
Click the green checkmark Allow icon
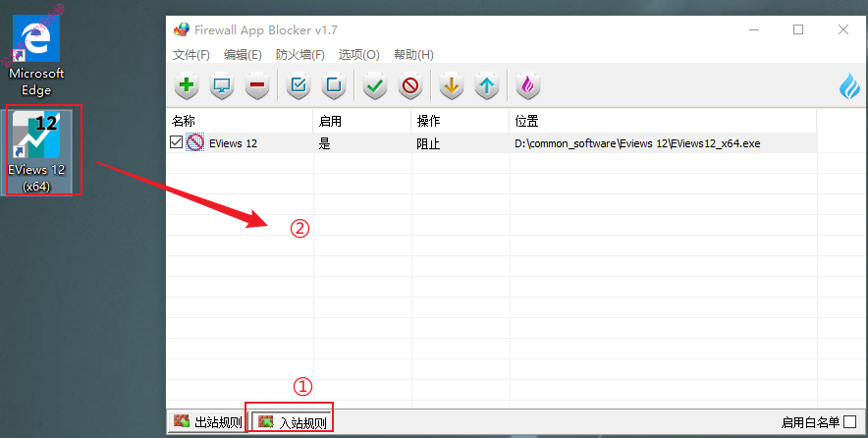(375, 85)
